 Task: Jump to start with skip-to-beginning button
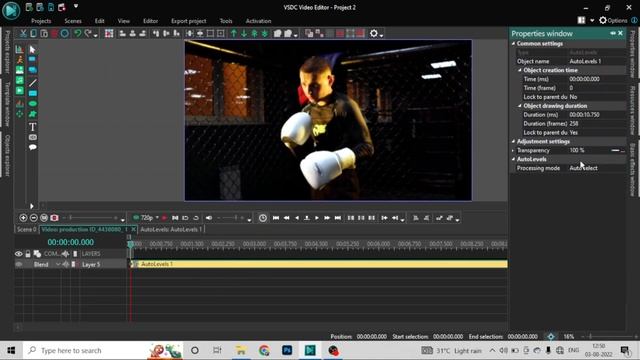(276, 218)
